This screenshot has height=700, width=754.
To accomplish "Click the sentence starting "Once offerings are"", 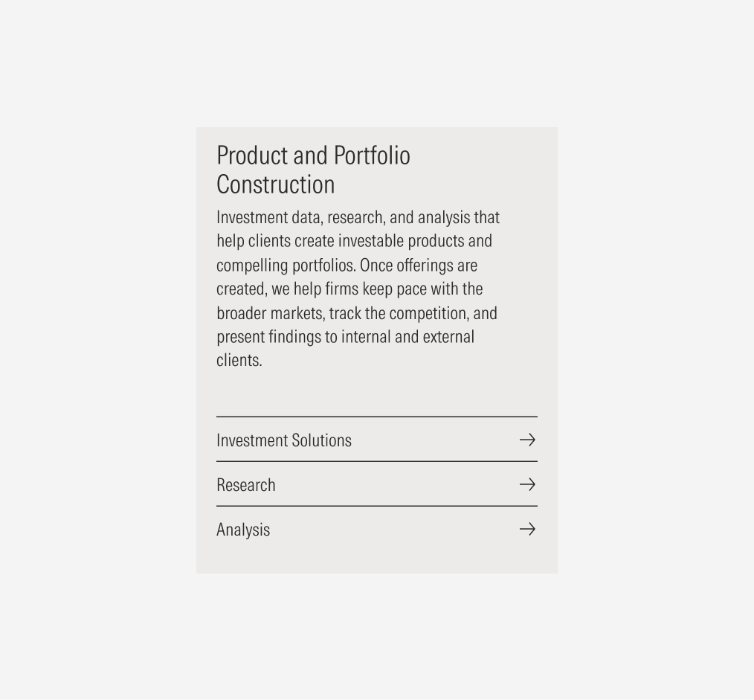I will click(419, 265).
